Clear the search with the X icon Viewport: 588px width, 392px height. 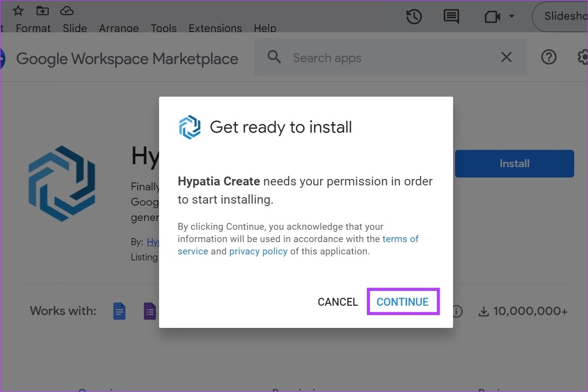[x=506, y=57]
